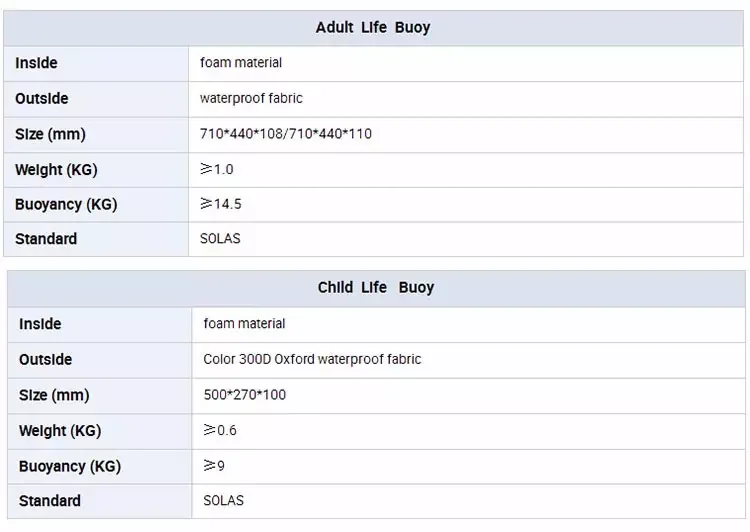Click the Adult Life Buoy table header
Screen dimensions: 750x532
(x=373, y=27)
